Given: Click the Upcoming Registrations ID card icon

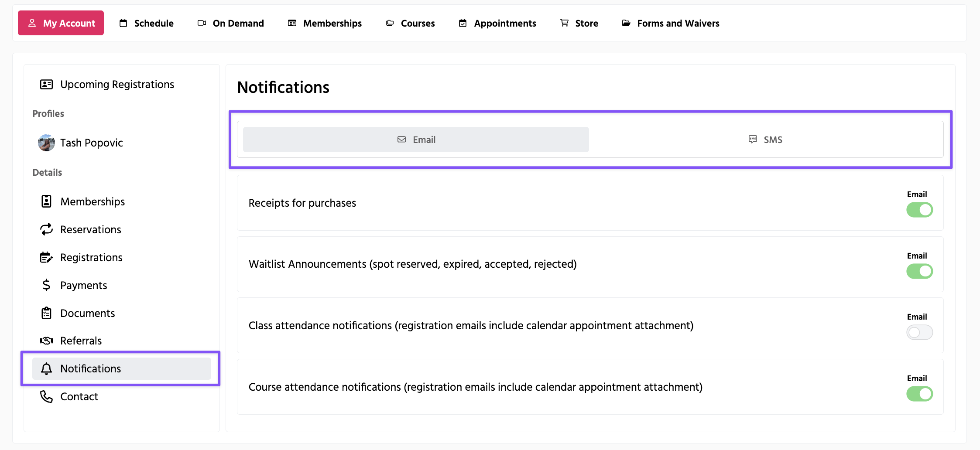Looking at the screenshot, I should [x=46, y=84].
